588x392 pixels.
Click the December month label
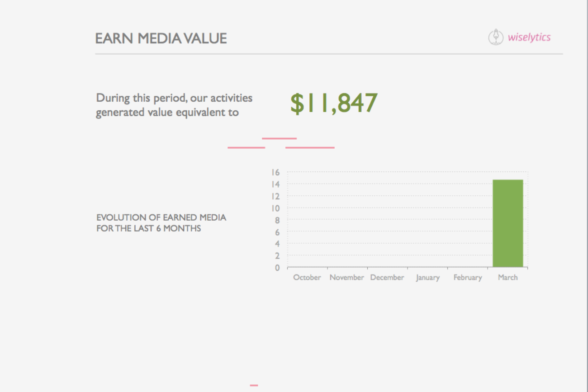[x=387, y=278]
